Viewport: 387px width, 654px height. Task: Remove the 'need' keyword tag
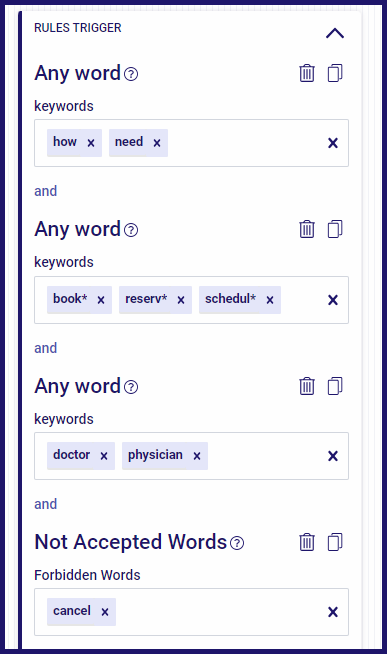click(157, 143)
